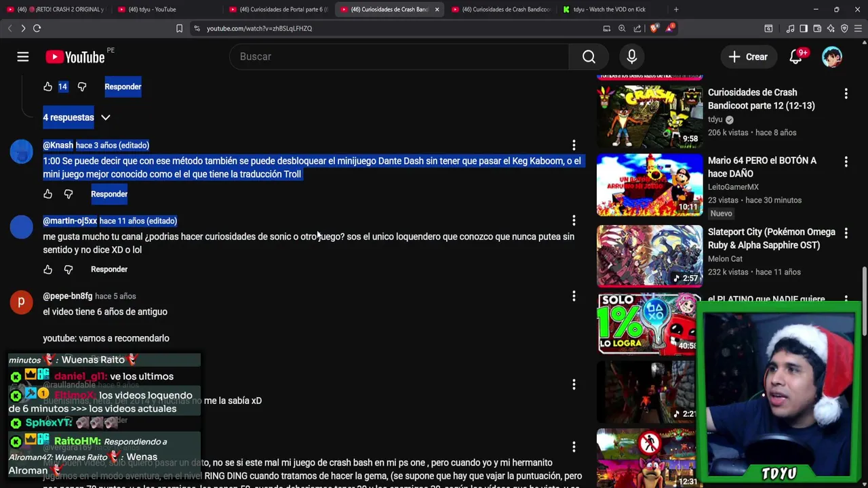Screen dimensions: 868x488
Task: Open Curiosidades de Crash Bandicoot parte 12 title
Action: pos(761,99)
